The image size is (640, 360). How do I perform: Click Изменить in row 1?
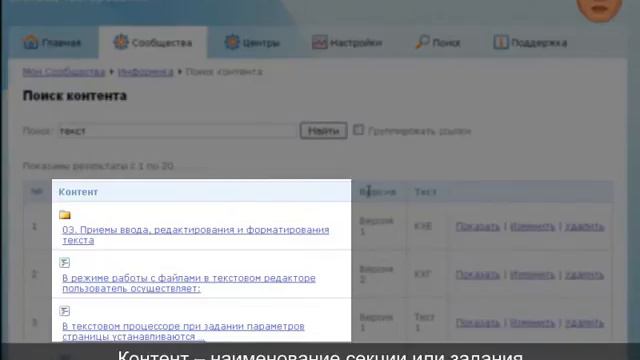tap(533, 227)
